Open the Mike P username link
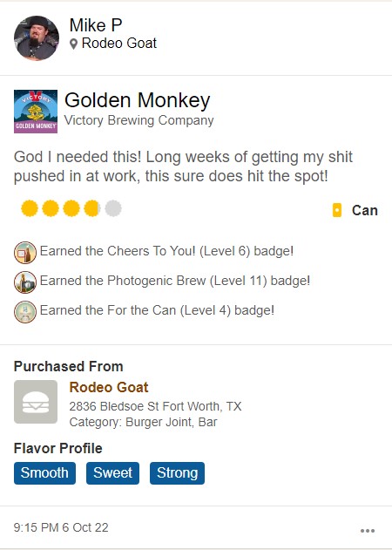This screenshot has width=392, height=550. (x=96, y=25)
